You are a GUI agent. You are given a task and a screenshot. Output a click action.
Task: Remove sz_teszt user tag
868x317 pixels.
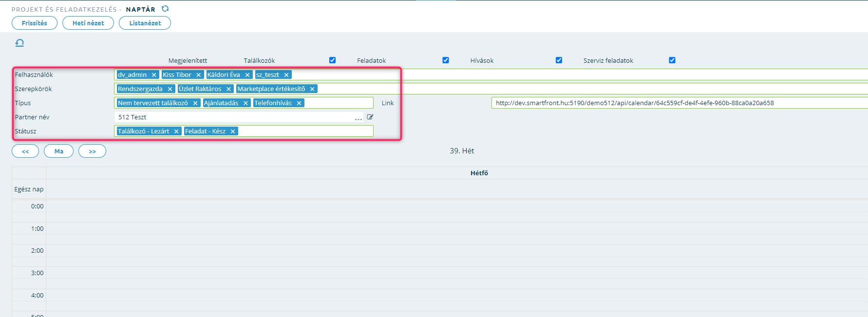(x=286, y=75)
